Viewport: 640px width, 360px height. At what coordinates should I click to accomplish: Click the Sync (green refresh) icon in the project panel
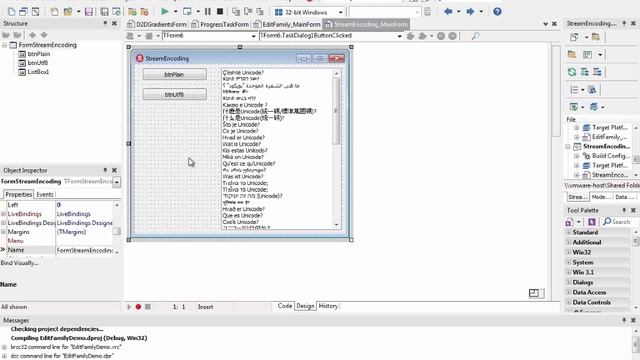(572, 72)
